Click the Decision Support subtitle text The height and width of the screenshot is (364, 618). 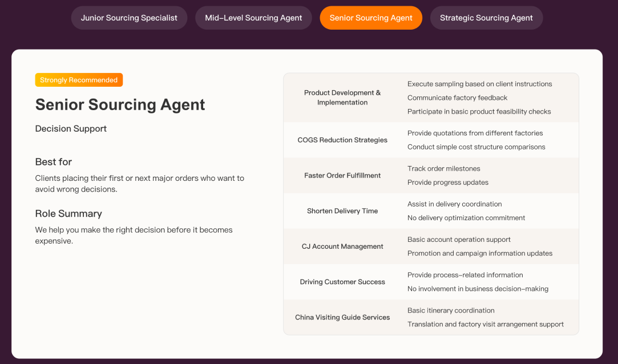coord(71,128)
